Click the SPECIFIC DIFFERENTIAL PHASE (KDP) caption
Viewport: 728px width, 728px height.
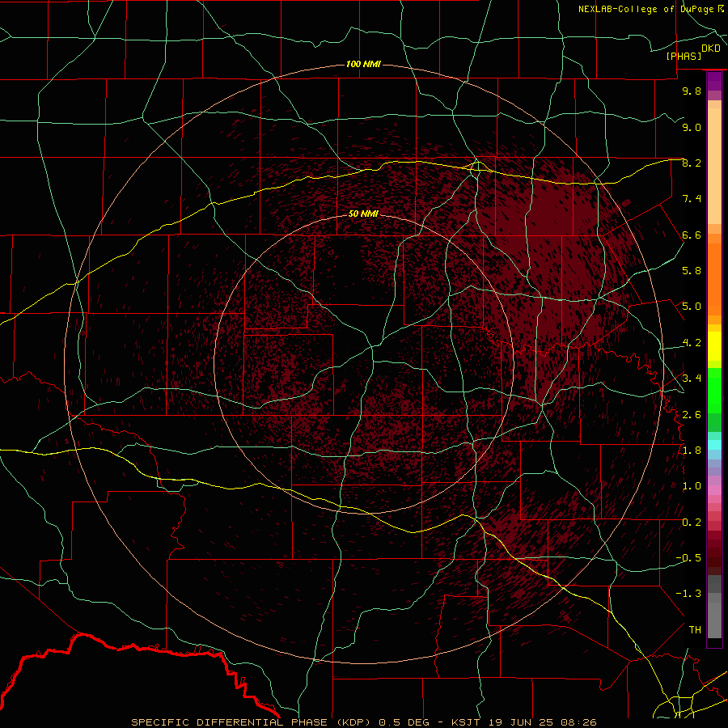coord(251,722)
